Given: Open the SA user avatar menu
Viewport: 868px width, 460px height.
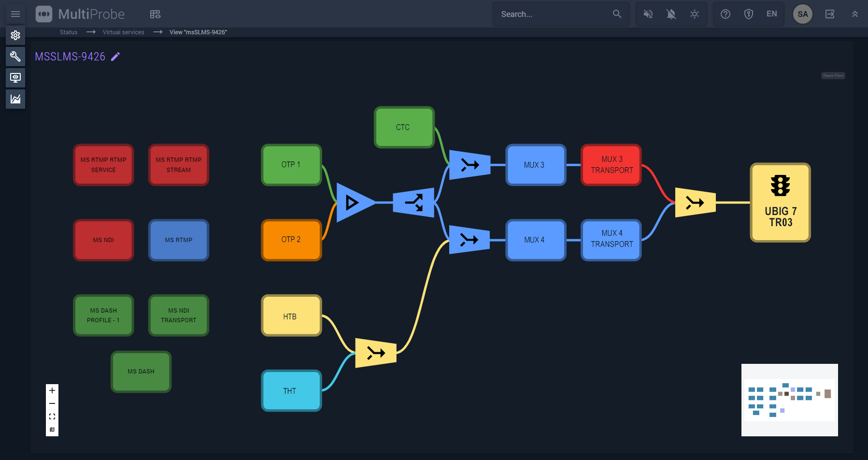Looking at the screenshot, I should click(803, 14).
